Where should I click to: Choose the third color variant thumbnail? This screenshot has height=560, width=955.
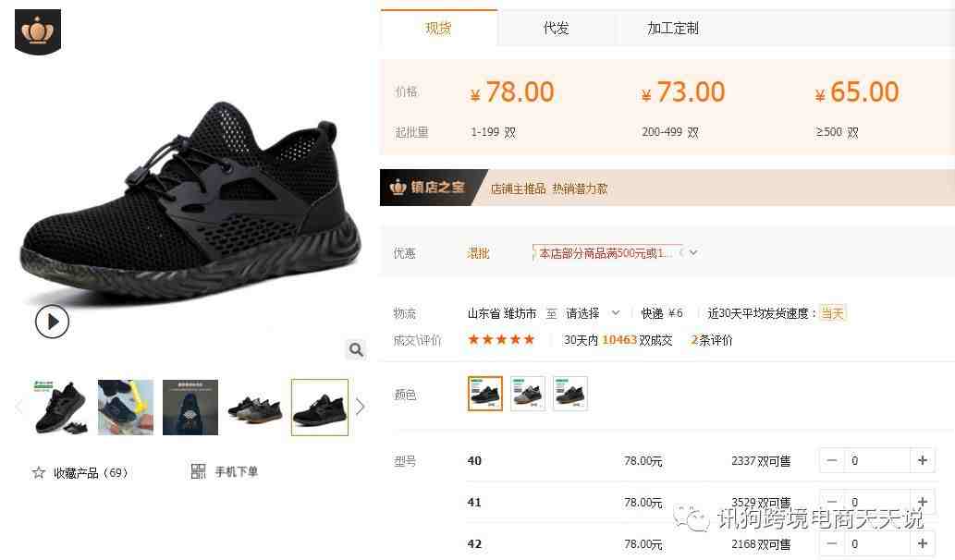click(x=570, y=394)
